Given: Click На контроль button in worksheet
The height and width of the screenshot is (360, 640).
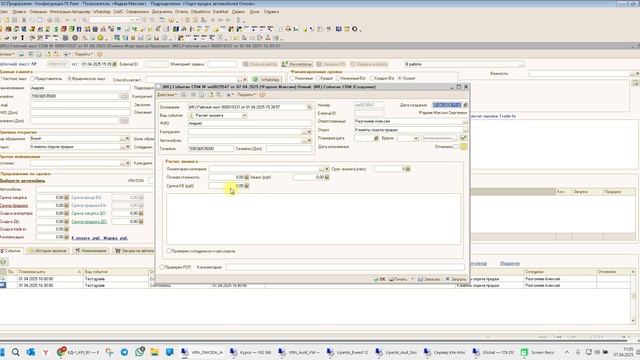Looking at the screenshot, I should coord(297,64).
